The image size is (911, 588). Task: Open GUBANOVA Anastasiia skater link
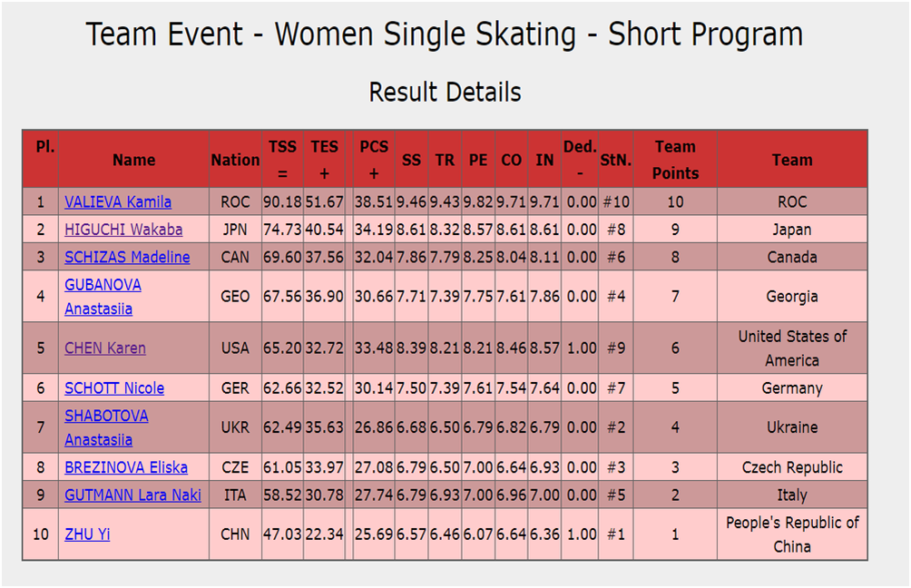click(x=103, y=297)
